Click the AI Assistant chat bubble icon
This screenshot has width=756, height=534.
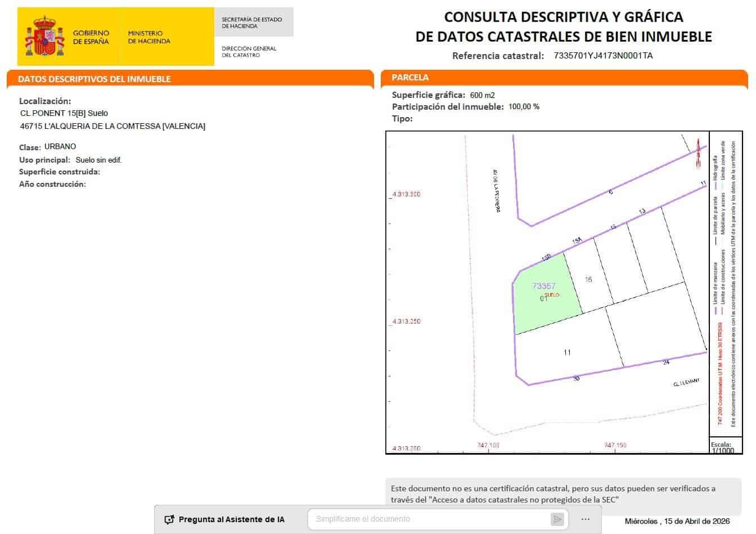point(168,519)
